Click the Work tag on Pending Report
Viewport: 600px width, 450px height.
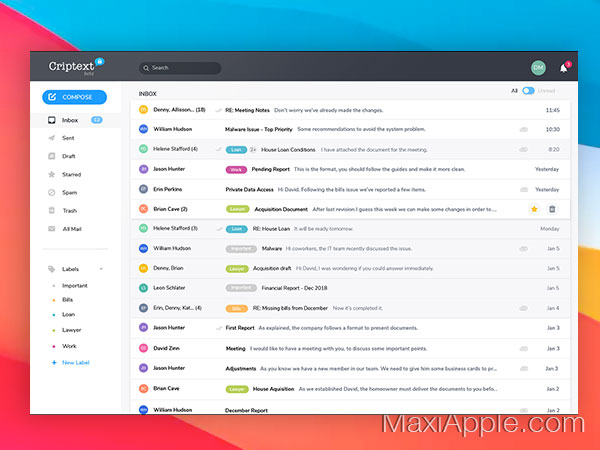pos(236,170)
